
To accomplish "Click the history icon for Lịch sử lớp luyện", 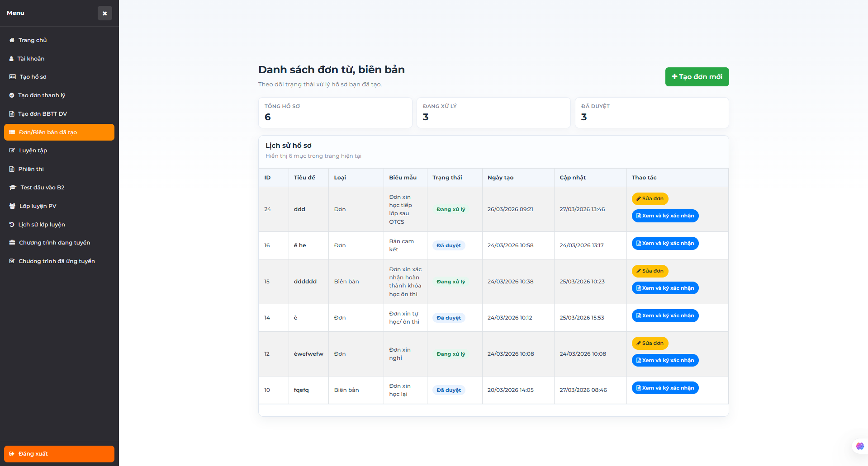I will tap(12, 225).
